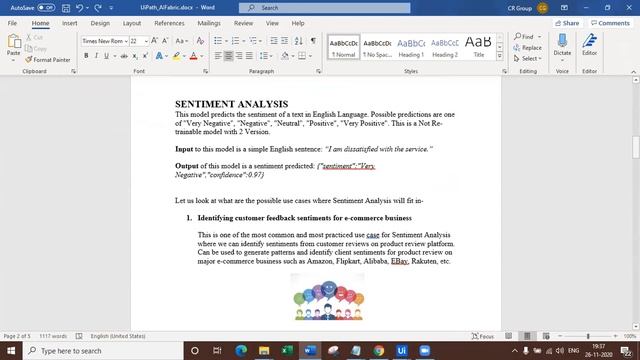640x360 pixels.
Task: Open line spacing dropdown
Action: (x=266, y=56)
